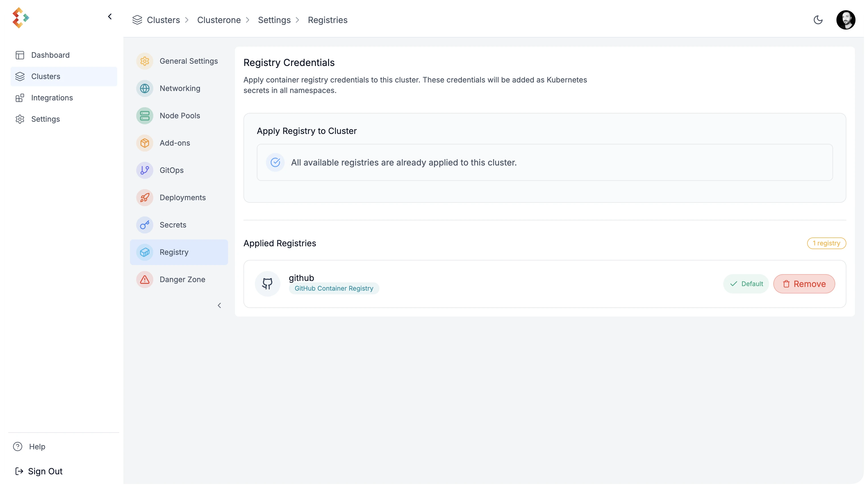Select the Networking globe icon
Image resolution: width=868 pixels, height=488 pixels.
coord(144,88)
